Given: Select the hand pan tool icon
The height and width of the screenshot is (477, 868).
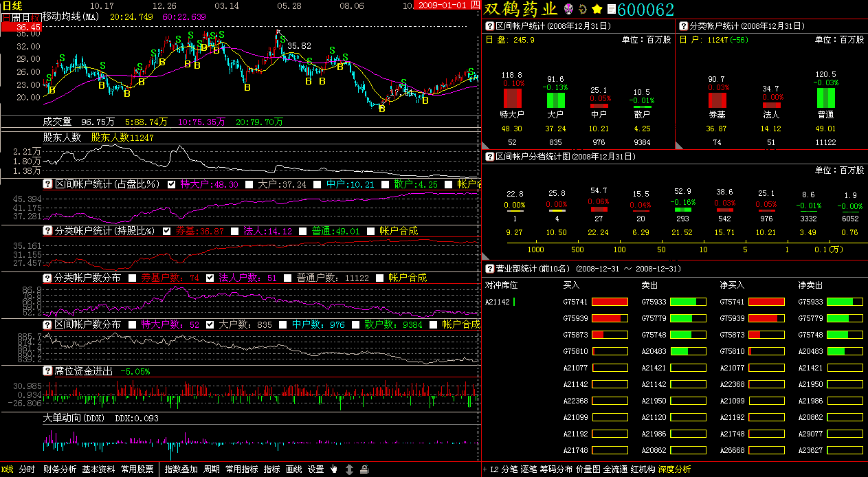Looking at the screenshot, I should click(334, 469).
